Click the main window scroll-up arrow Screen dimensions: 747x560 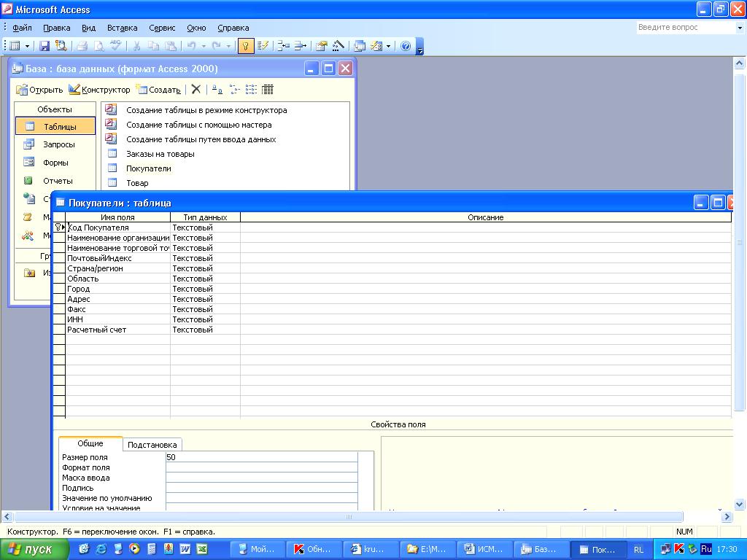(740, 63)
